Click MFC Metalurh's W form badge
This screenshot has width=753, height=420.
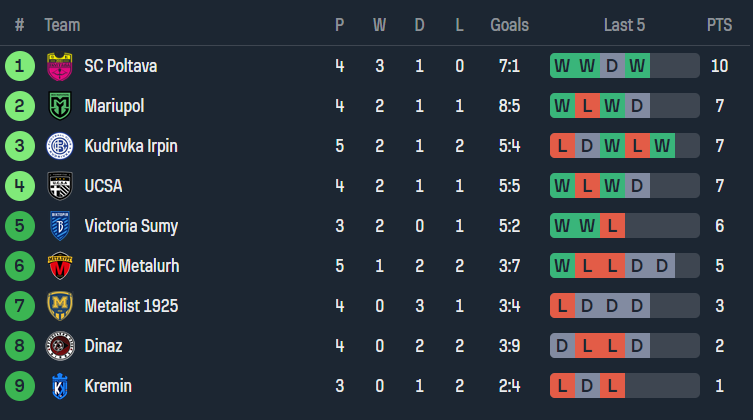click(562, 266)
